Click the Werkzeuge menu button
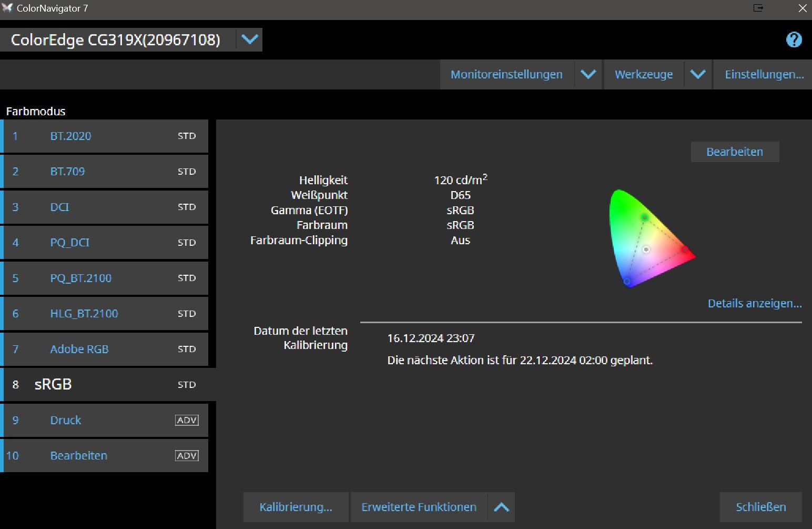 click(x=644, y=74)
